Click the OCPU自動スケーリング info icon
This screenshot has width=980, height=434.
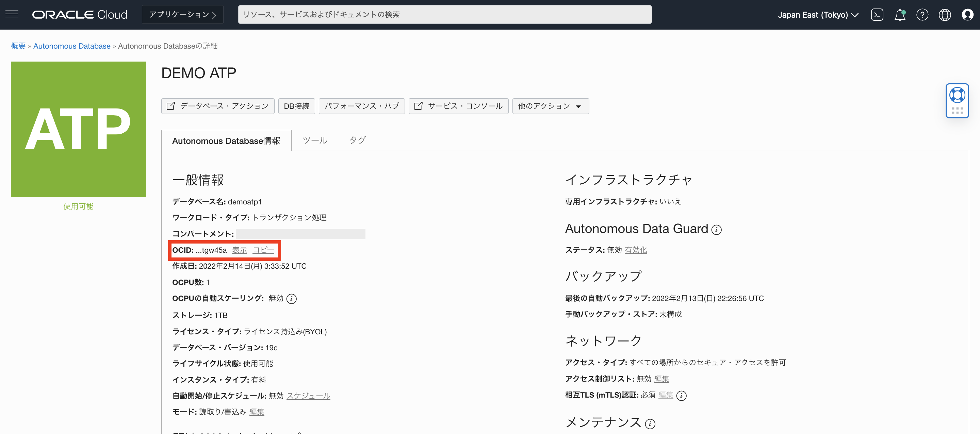point(292,299)
